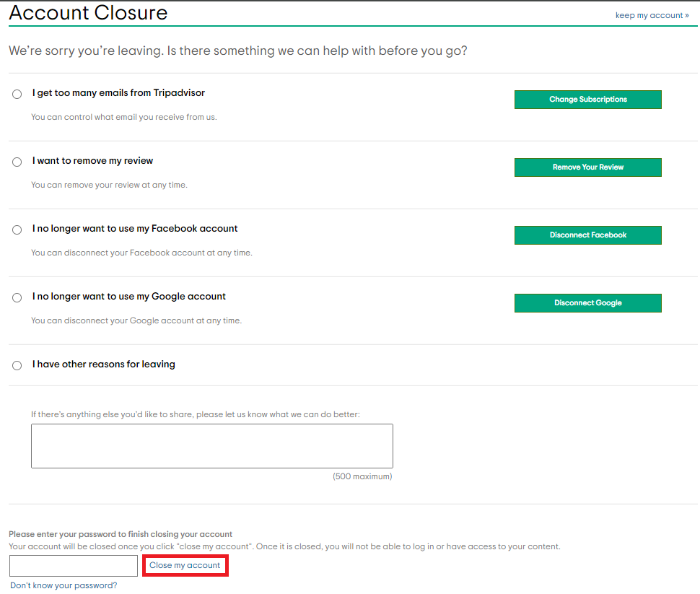Use the link to abandon account closure
Screen dimensions: 700x594
[x=652, y=15]
